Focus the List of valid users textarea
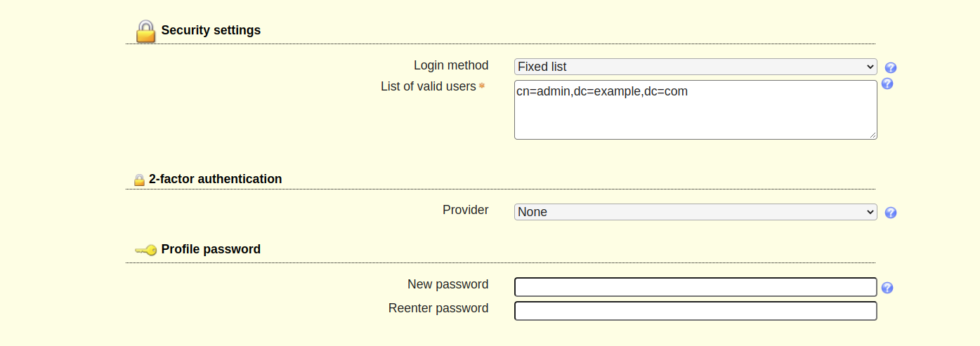This screenshot has width=980, height=346. point(695,109)
